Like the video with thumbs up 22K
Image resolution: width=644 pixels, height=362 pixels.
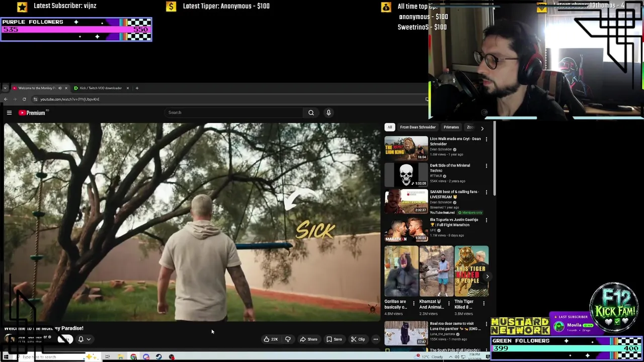(x=271, y=339)
